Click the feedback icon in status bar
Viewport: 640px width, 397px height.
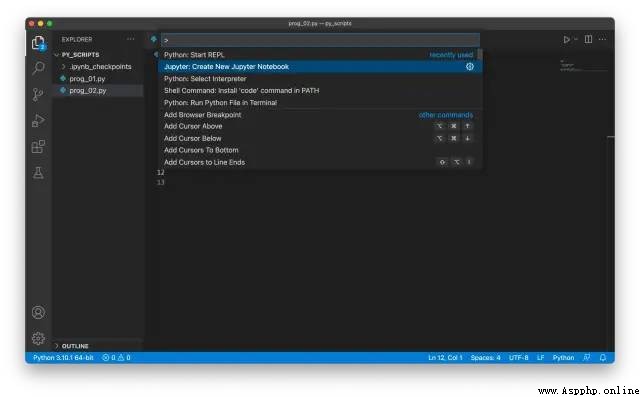587,357
